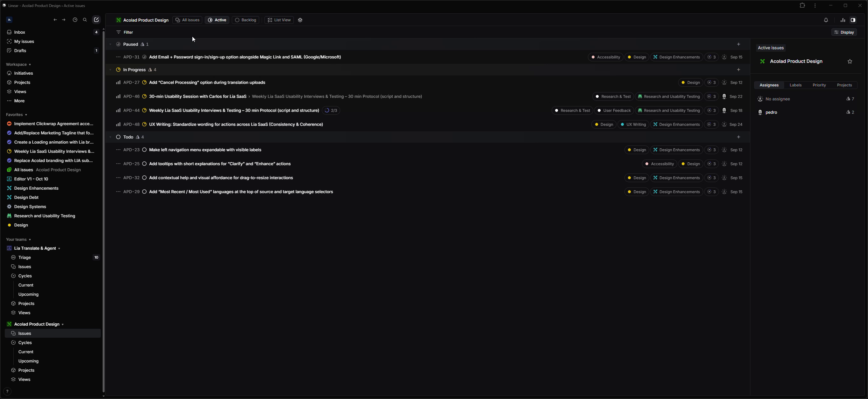Switch to the Labels tab
The height and width of the screenshot is (399, 868).
pyautogui.click(x=796, y=85)
